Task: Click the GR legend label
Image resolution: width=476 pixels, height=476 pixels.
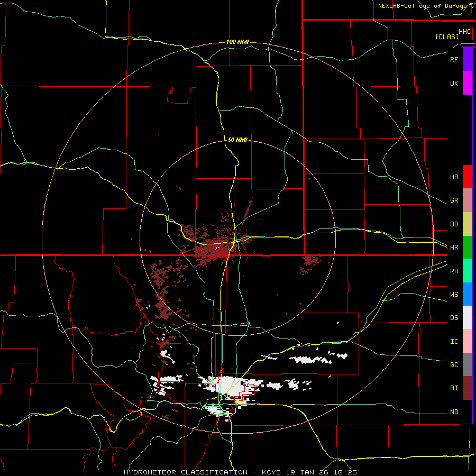Action: tap(454, 200)
